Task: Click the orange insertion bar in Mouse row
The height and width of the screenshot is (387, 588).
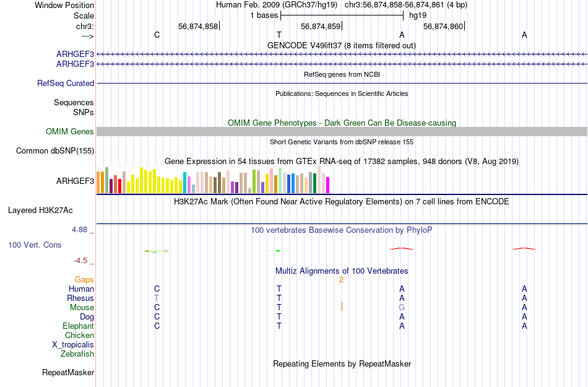Action: coord(342,307)
